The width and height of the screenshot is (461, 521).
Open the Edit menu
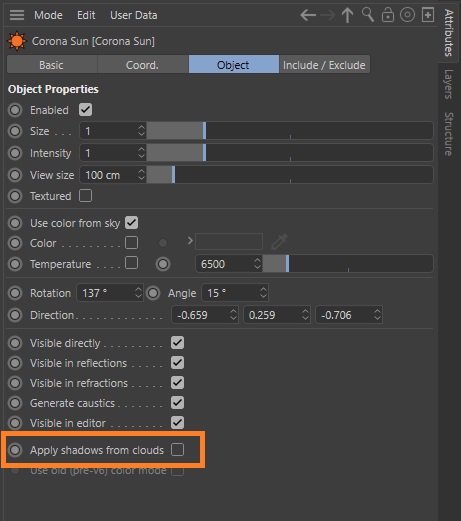86,15
